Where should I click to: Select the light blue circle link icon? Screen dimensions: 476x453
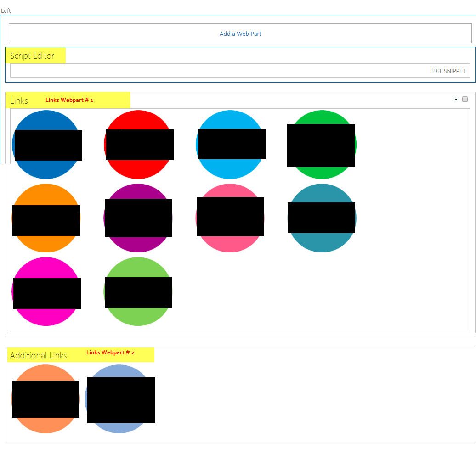click(x=231, y=144)
